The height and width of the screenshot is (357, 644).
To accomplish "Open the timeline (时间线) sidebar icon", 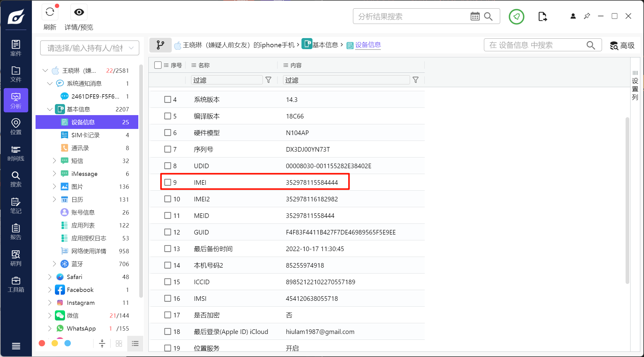I will pos(16,153).
